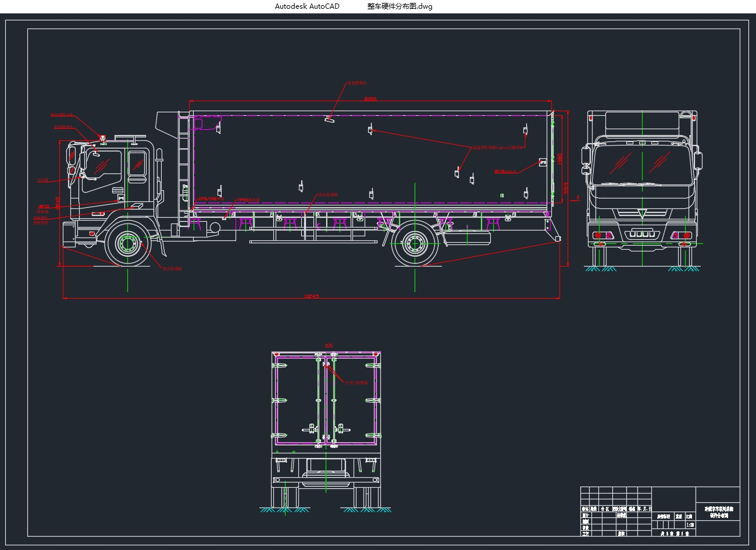Screen dimensions: 756x550
Task: Click the drawing file name in title bar
Action: point(400,6)
